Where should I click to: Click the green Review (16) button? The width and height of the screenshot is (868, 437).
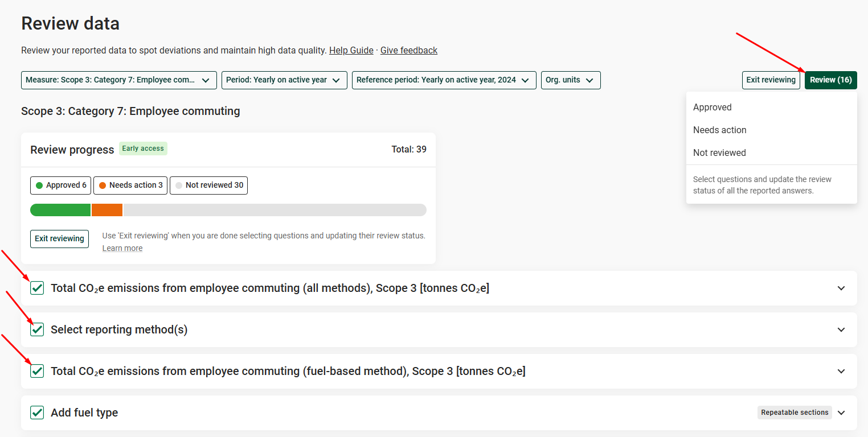point(830,80)
